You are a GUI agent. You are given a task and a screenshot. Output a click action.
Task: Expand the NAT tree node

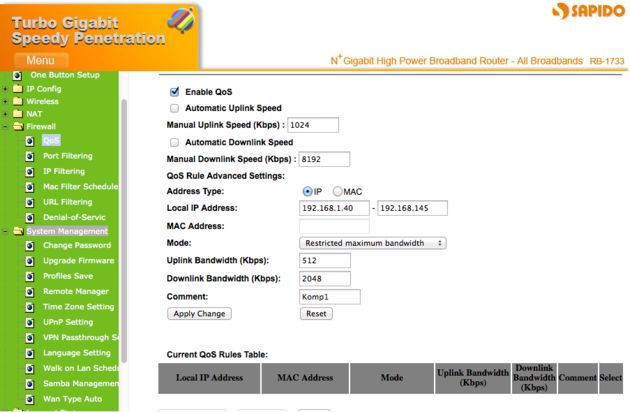[x=5, y=114]
